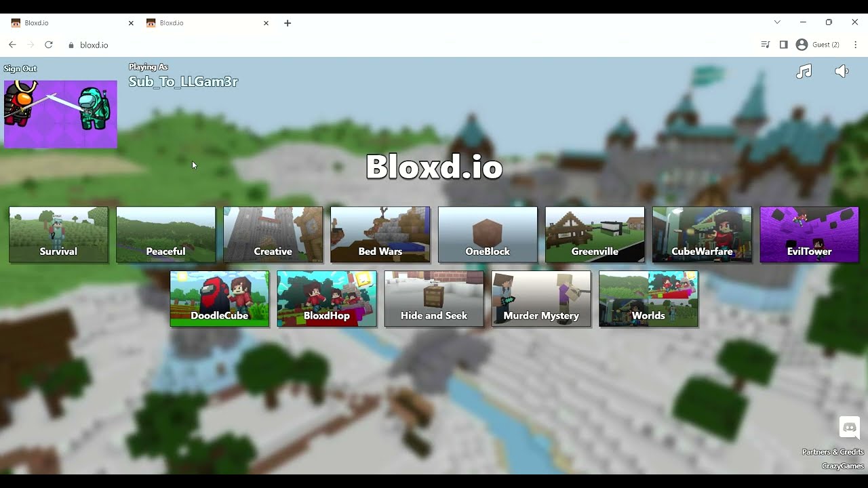
Task: Open the CrazyGames link
Action: pyautogui.click(x=843, y=466)
